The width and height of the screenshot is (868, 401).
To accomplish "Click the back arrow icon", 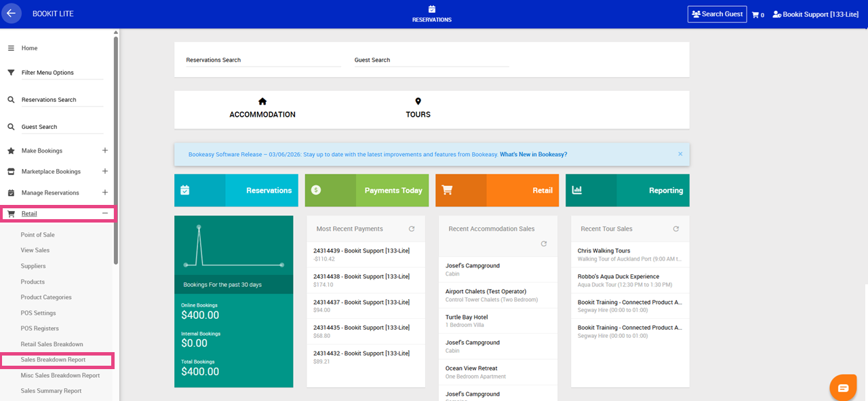I will [11, 14].
